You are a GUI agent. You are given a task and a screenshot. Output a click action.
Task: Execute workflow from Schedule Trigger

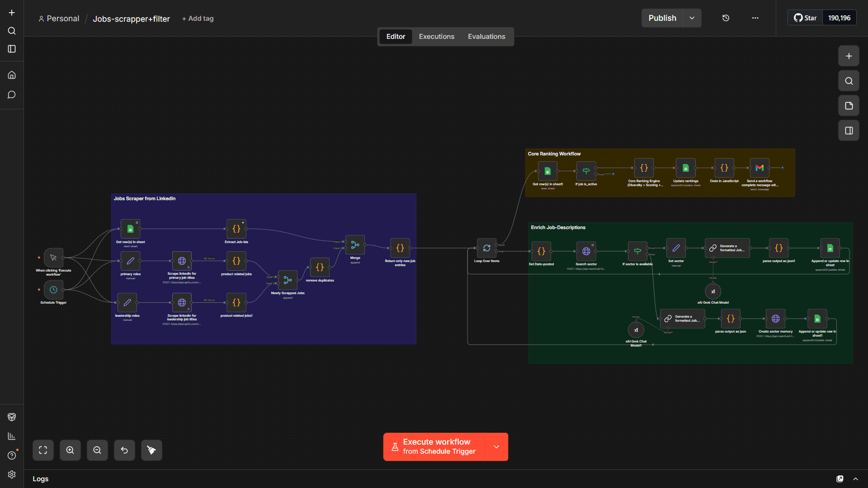tap(434, 447)
